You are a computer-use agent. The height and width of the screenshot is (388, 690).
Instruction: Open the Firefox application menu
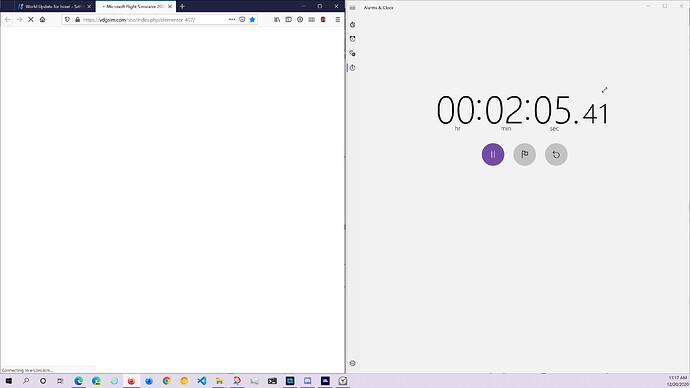[338, 19]
